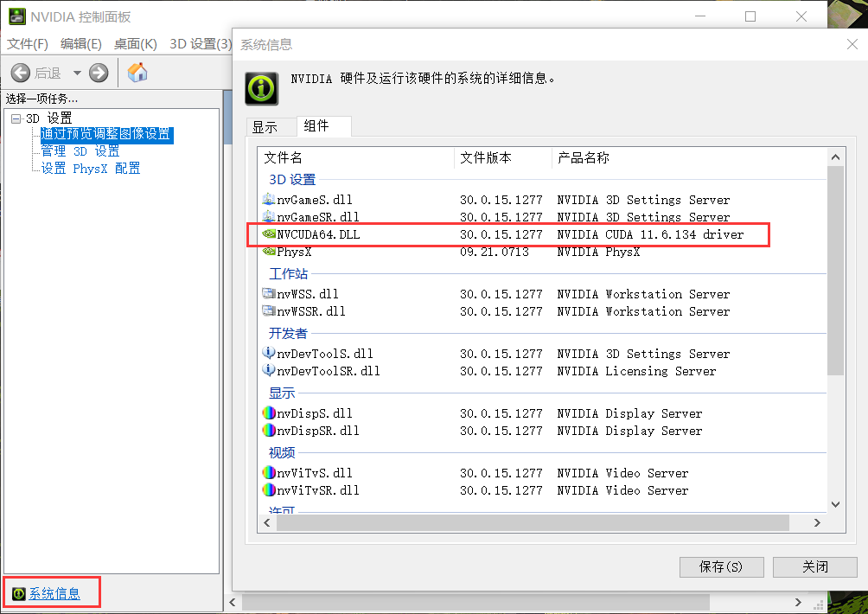Image resolution: width=868 pixels, height=614 pixels.
Task: Click the nvDevToolS.dll info icon
Action: click(269, 353)
